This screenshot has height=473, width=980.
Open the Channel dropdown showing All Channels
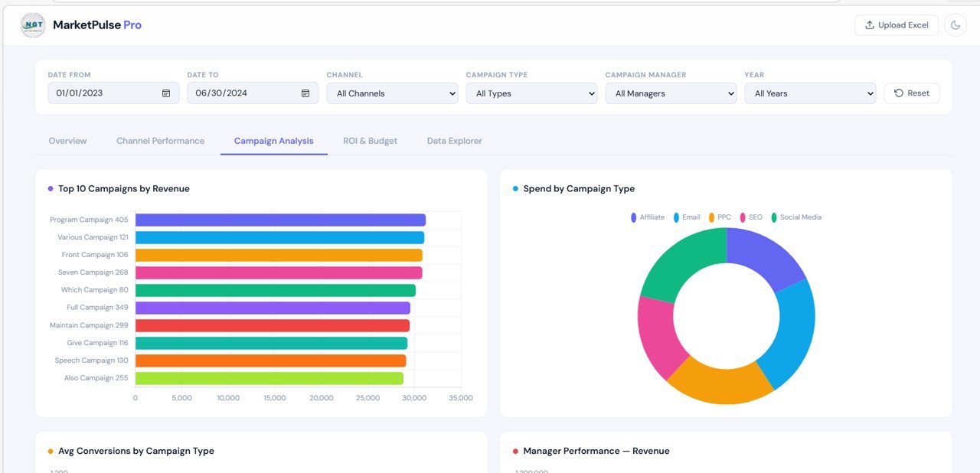[x=392, y=93]
